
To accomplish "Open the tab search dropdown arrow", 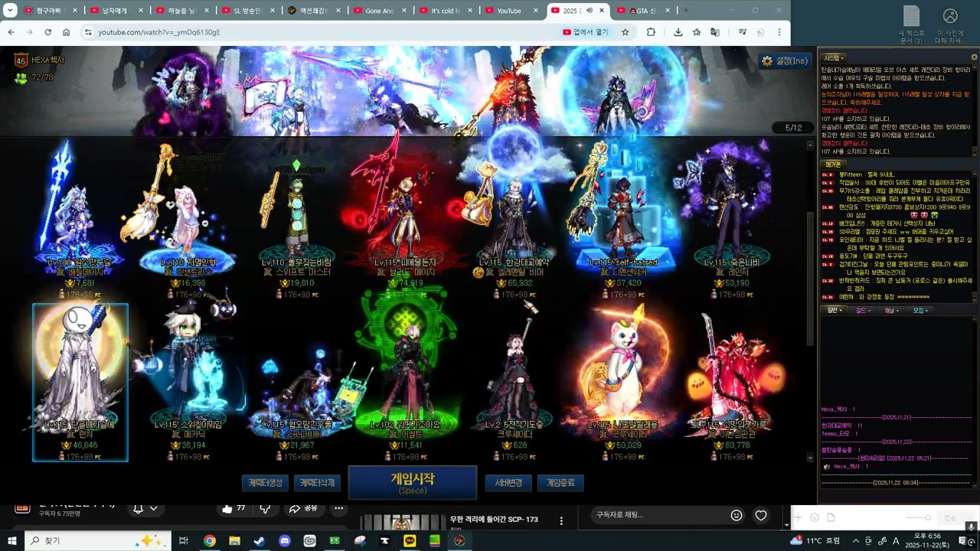I will pyautogui.click(x=10, y=11).
